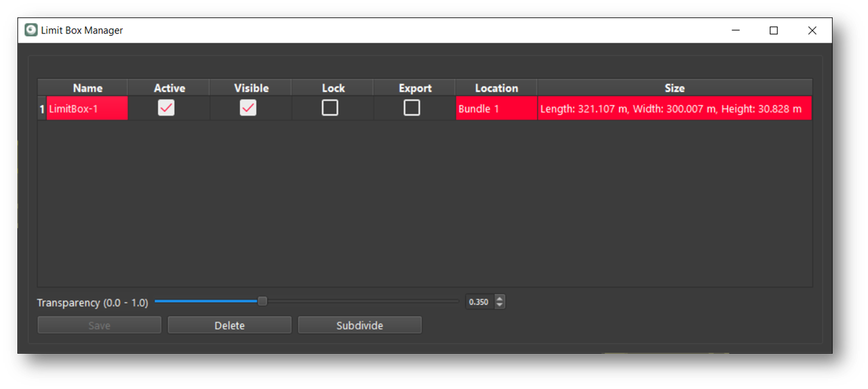Click the transparency value field showing 0.350
The width and height of the screenshot is (868, 389).
(479, 302)
